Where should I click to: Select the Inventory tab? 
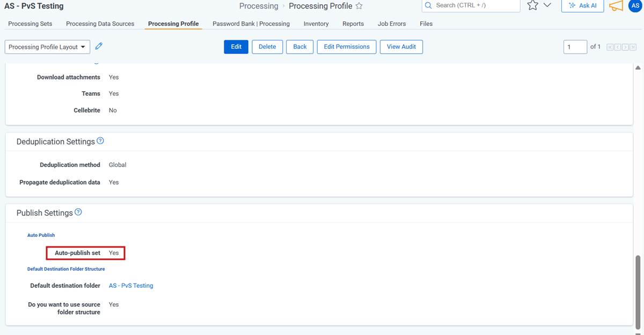click(x=316, y=24)
